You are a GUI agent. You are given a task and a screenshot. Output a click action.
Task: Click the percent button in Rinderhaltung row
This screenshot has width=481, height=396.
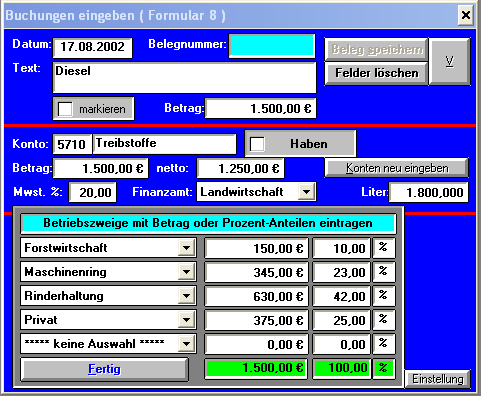[384, 296]
